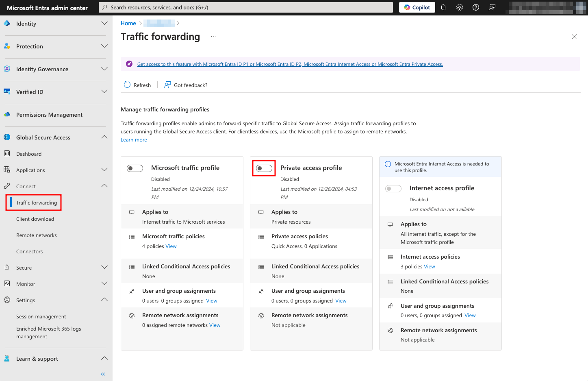Enable the Microsoft traffic profile
This screenshot has width=588, height=381.
tap(135, 168)
